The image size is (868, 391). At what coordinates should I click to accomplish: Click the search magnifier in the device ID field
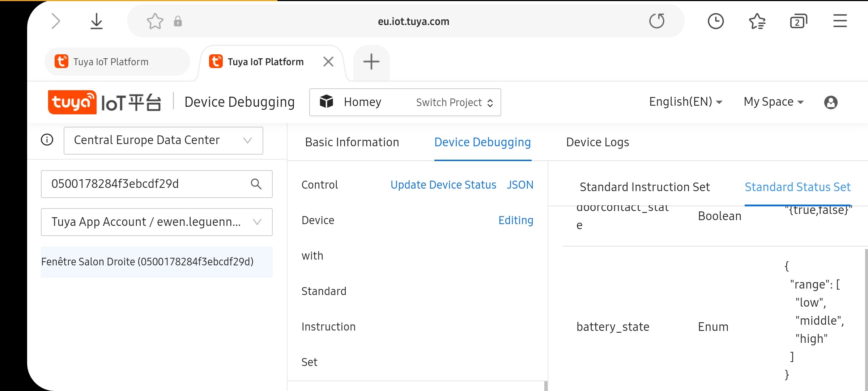[x=256, y=184]
